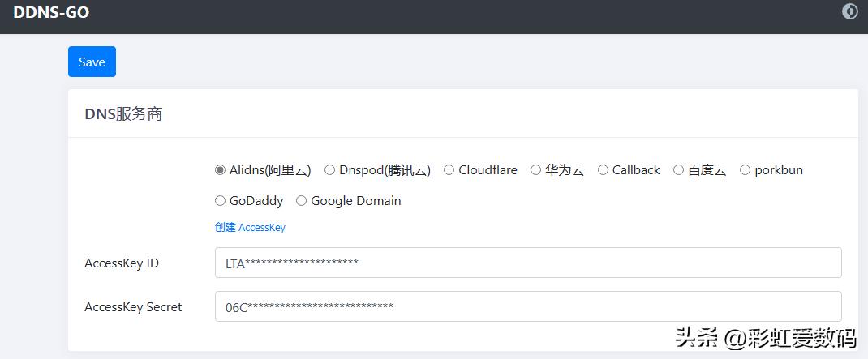Select GoDaddy radio option
Viewport: 868px width, 359px height.
click(x=220, y=201)
